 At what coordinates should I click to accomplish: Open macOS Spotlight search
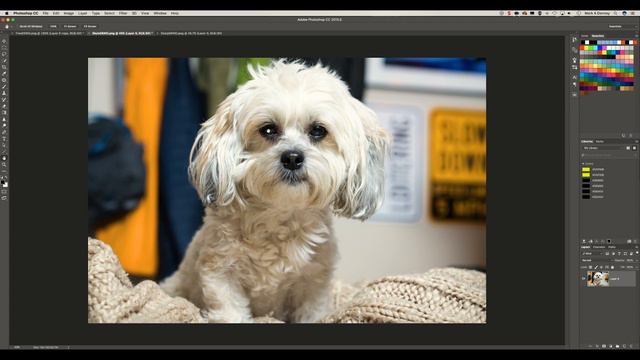616,13
